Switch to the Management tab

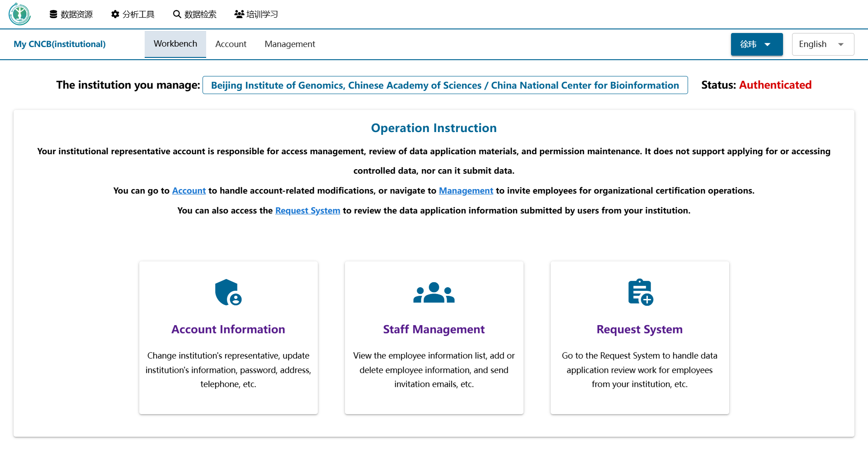click(x=290, y=44)
